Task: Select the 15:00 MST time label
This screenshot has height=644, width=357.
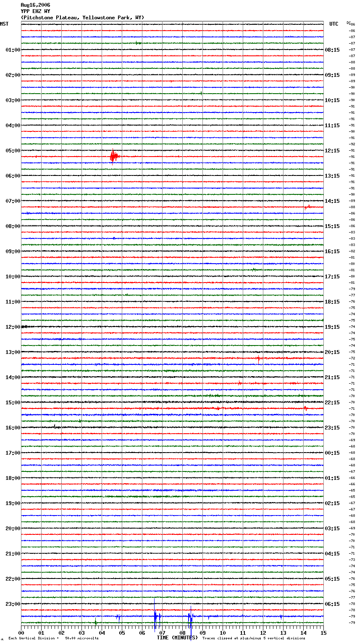Action: pyautogui.click(x=13, y=403)
